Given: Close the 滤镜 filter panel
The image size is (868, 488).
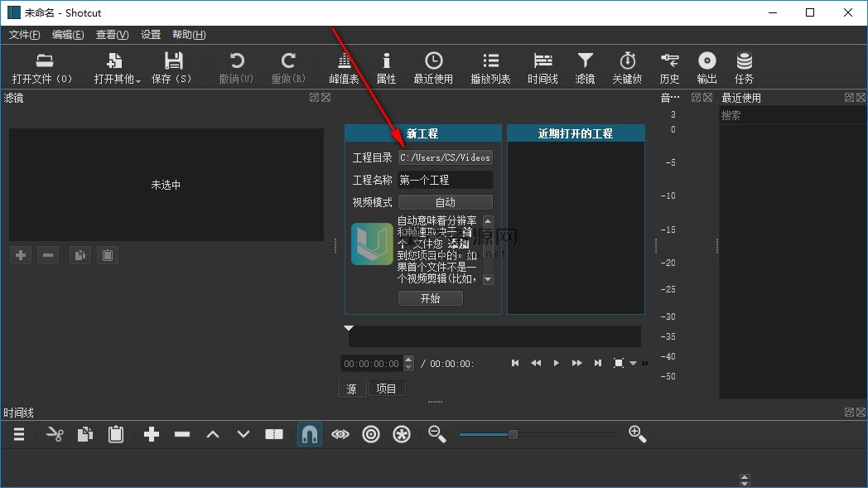Looking at the screenshot, I should point(326,98).
